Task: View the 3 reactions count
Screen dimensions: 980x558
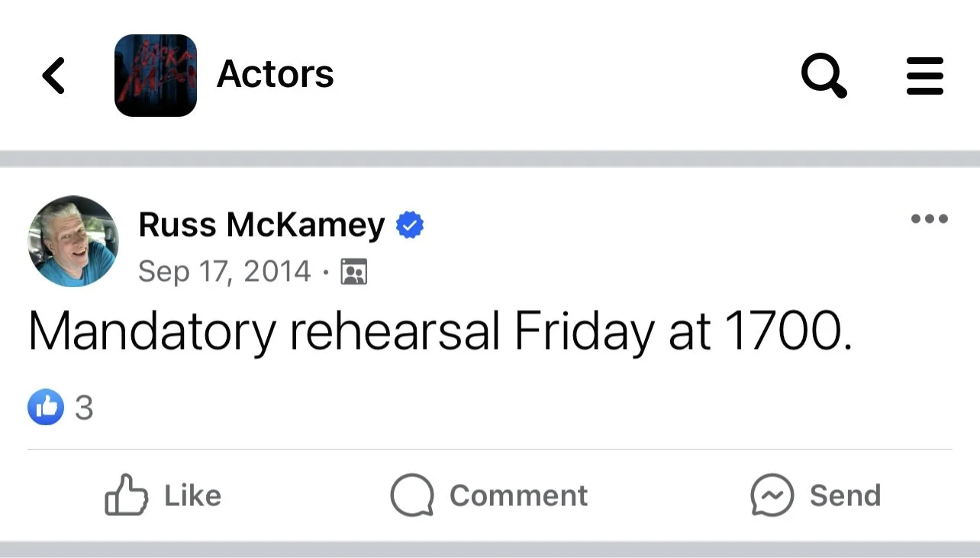Action: (84, 408)
